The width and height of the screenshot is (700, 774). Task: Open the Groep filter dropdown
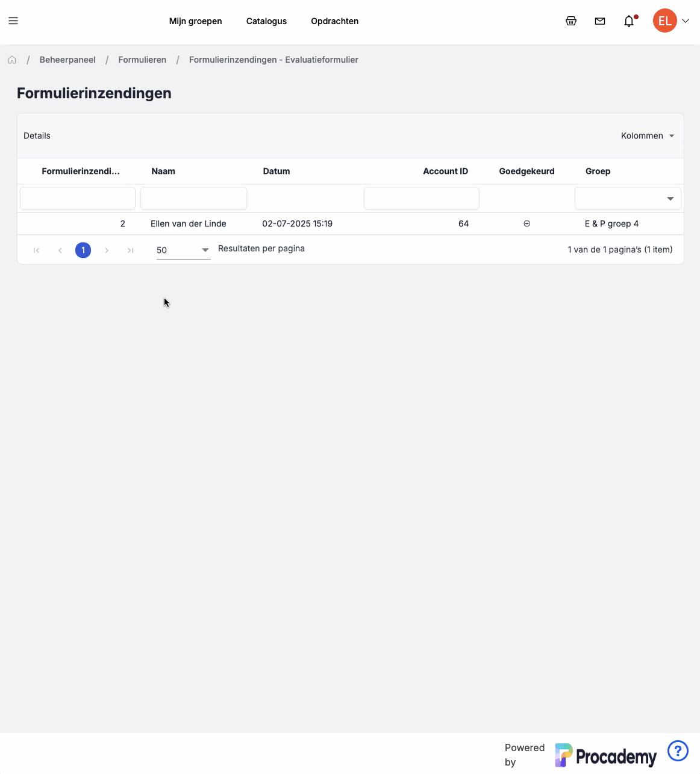pos(628,199)
